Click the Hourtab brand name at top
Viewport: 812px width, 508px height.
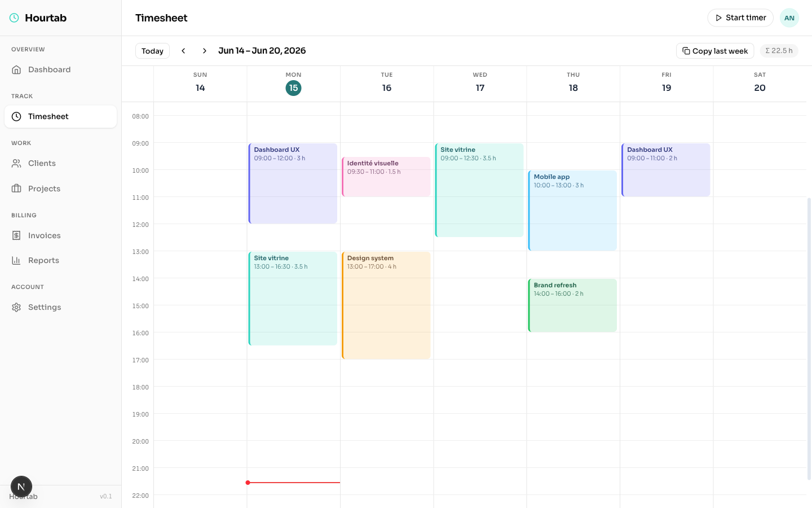coord(46,18)
